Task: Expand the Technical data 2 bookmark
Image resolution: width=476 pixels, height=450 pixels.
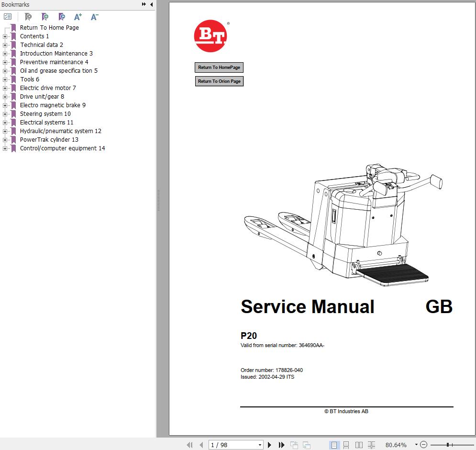Action: pyautogui.click(x=5, y=45)
